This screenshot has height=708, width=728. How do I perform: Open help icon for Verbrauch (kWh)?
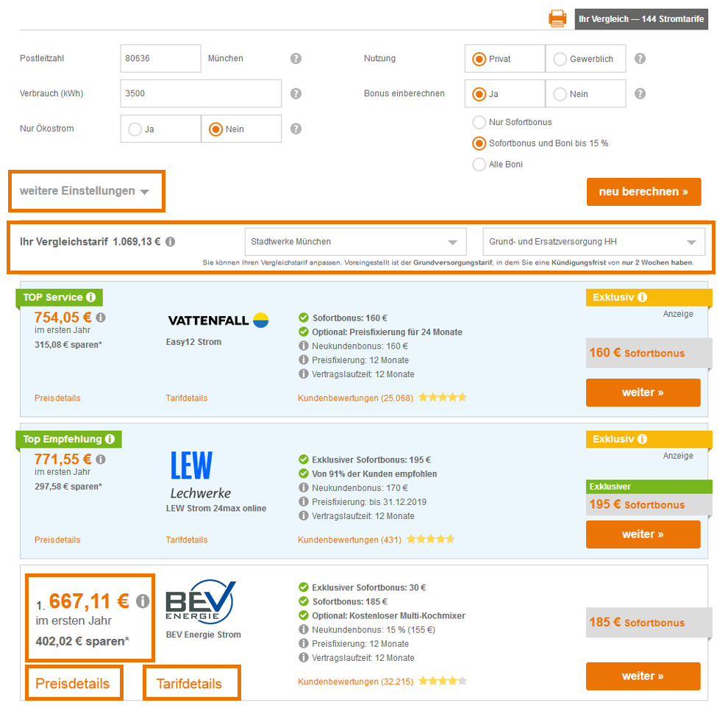pyautogui.click(x=296, y=93)
